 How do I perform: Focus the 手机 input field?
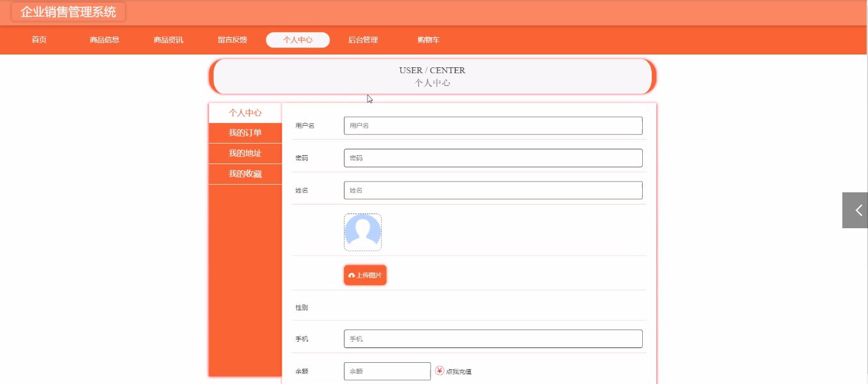click(493, 338)
